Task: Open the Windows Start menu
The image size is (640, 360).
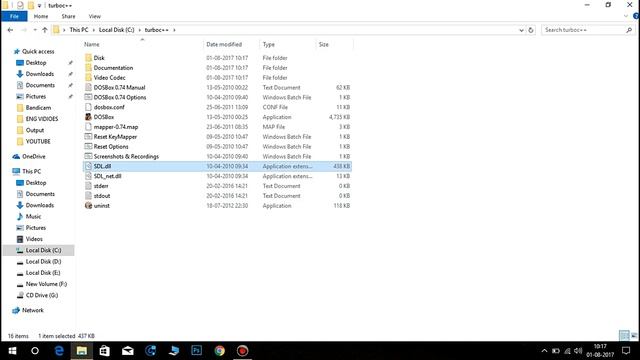Action: (x=12, y=351)
